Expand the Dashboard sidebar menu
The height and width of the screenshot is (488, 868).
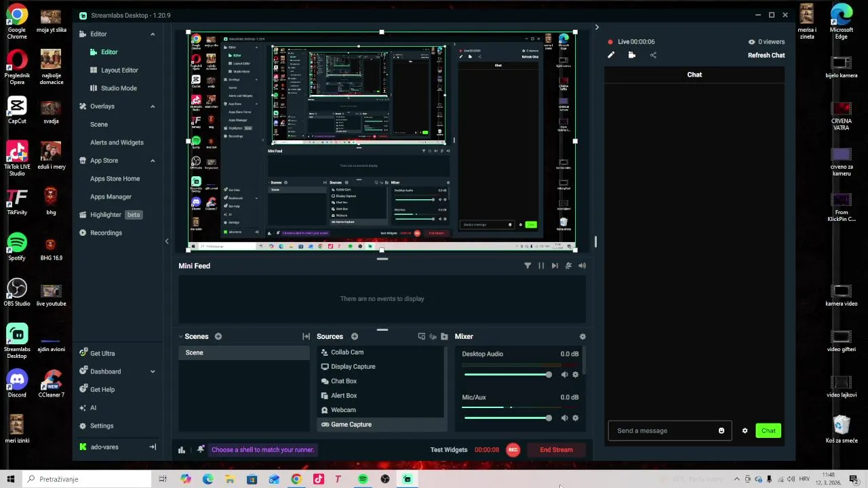(x=153, y=371)
